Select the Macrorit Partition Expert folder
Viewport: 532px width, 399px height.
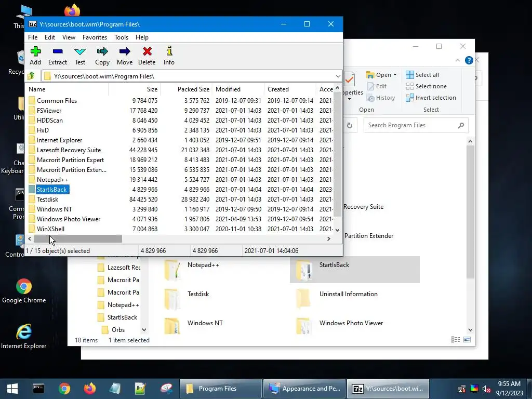coord(180,159)
